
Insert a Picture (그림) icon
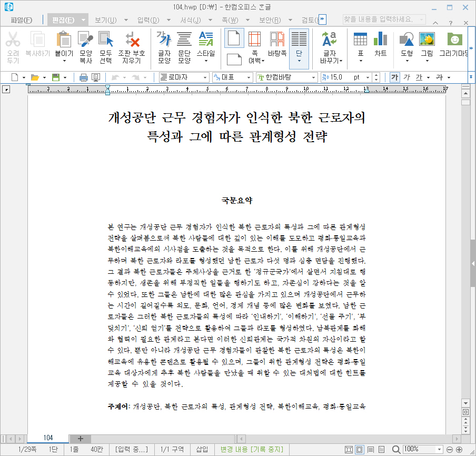427,40
